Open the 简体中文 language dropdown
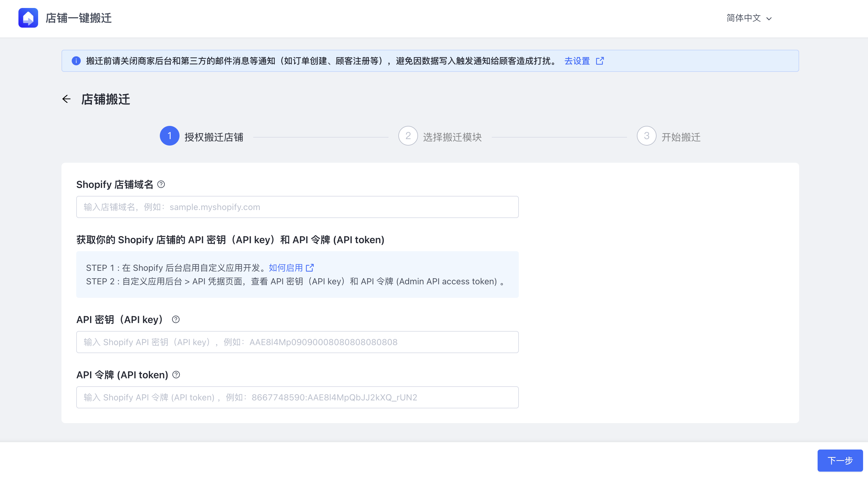 click(749, 18)
